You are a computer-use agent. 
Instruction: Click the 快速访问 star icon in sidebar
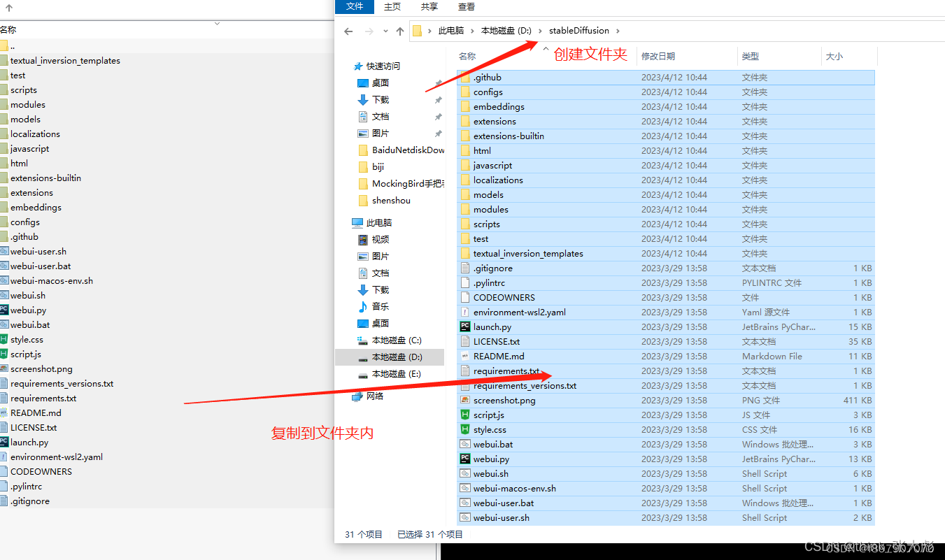(358, 66)
